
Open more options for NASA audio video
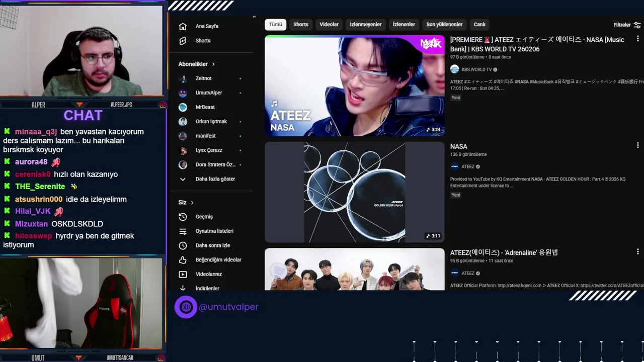point(637,145)
